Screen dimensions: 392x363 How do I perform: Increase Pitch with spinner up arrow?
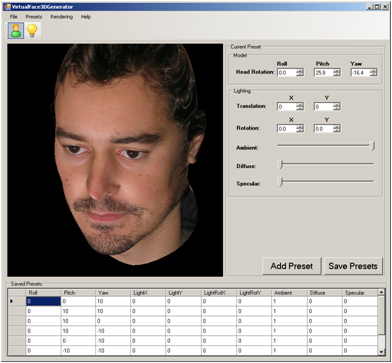(337, 70)
